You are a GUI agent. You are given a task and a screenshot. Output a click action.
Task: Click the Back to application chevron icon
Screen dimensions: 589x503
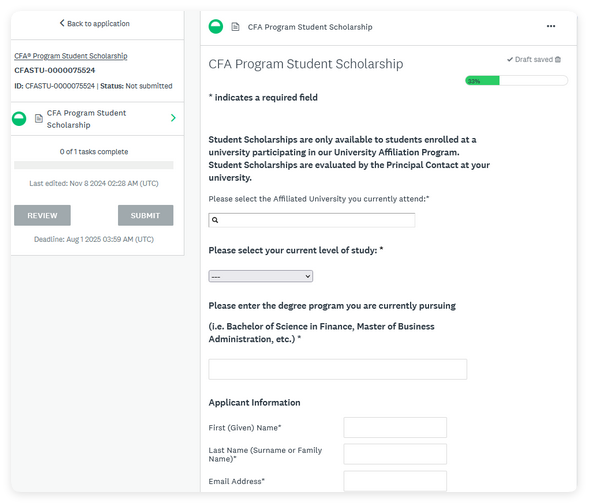point(62,23)
